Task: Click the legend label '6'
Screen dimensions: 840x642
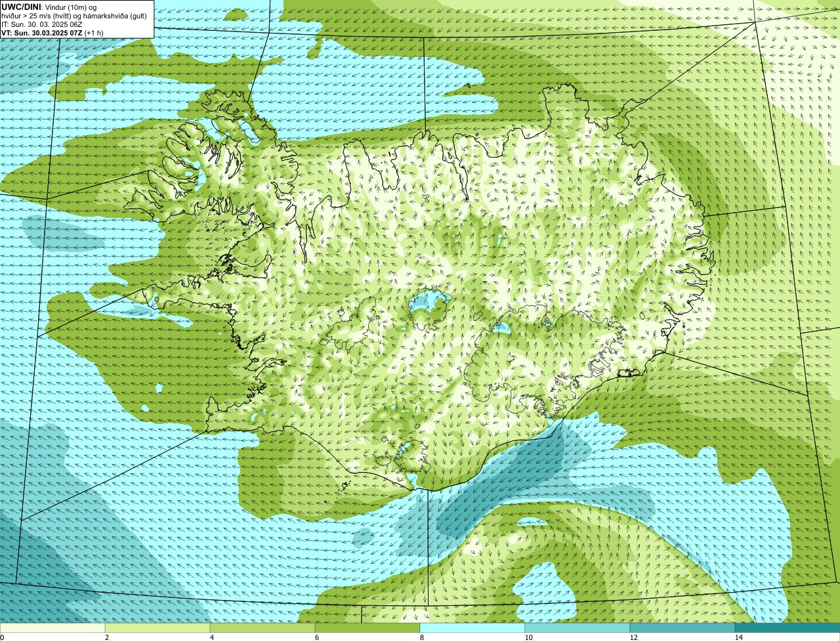Action: [x=316, y=637]
